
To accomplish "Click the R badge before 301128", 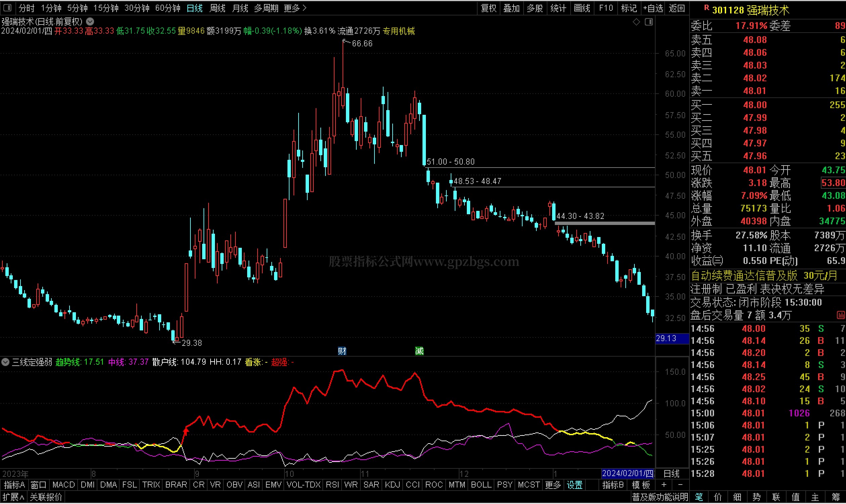I will pos(707,8).
